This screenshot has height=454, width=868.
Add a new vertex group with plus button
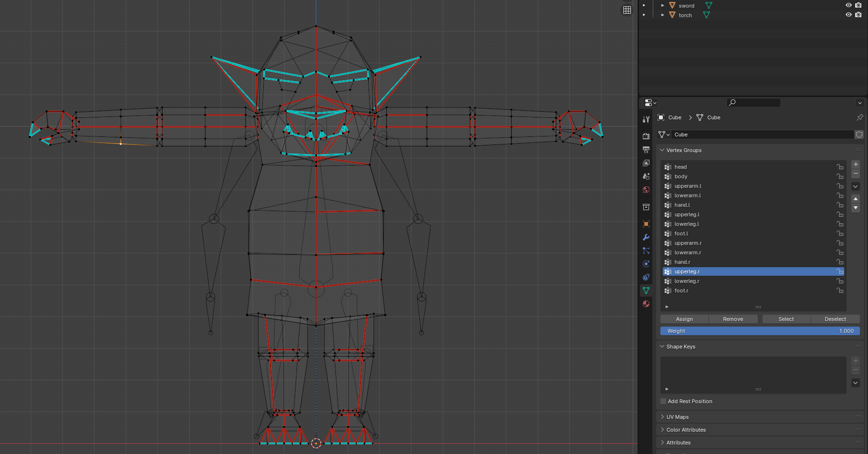[856, 164]
